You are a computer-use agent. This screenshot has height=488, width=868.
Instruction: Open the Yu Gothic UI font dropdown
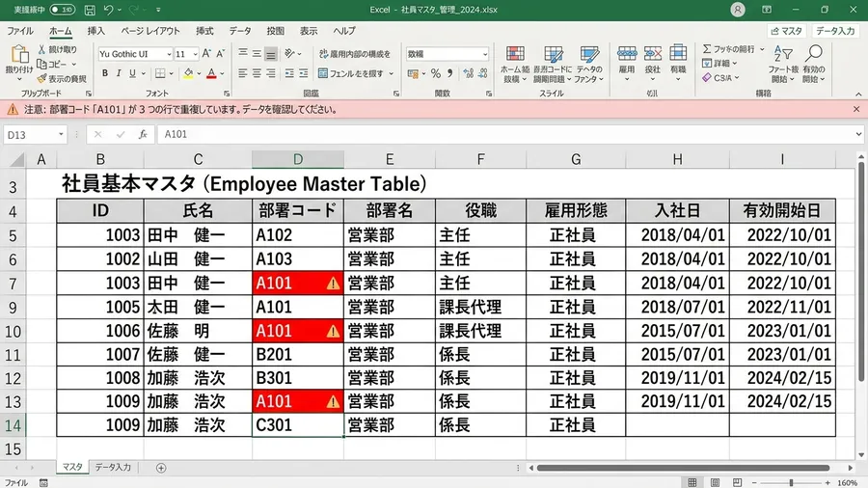(x=169, y=54)
